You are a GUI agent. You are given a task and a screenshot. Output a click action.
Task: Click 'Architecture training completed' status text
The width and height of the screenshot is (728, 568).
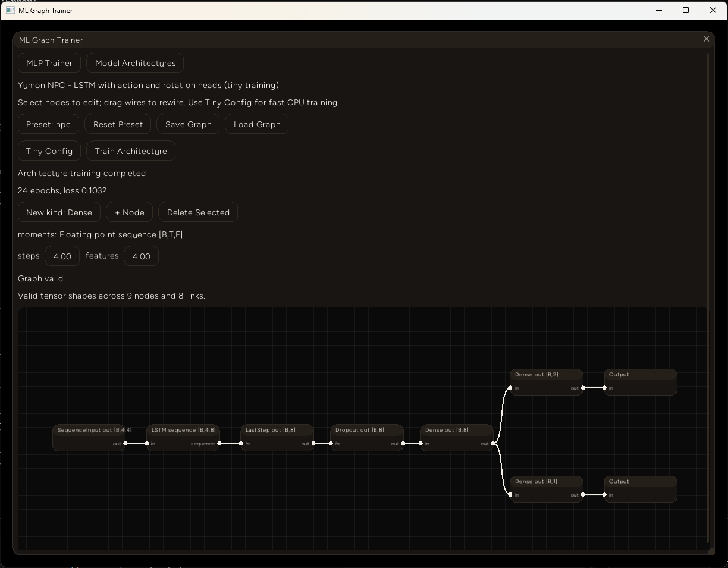click(x=81, y=173)
